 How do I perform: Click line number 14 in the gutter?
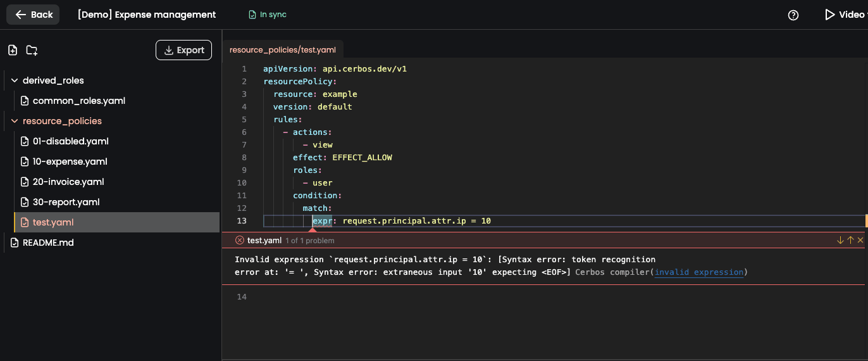(242, 297)
